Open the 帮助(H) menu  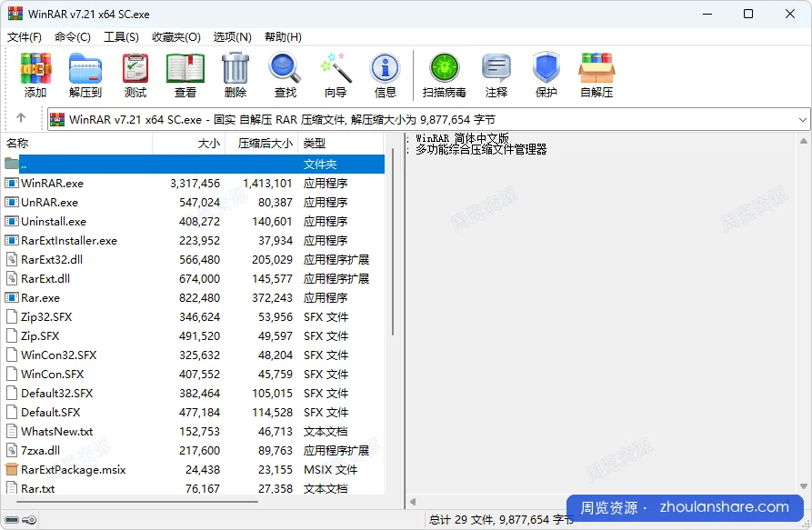click(283, 36)
